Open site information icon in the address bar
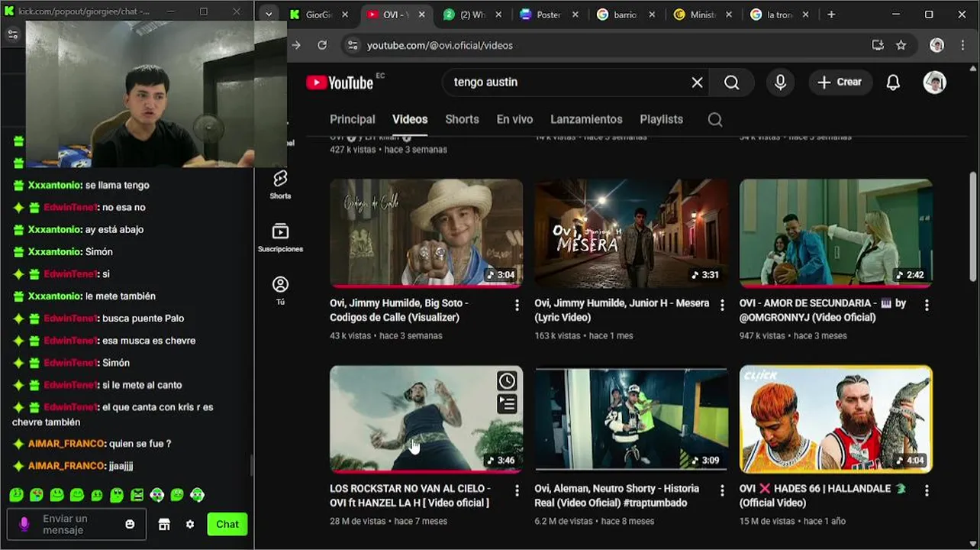Screen dimensions: 980x550 point(352,45)
